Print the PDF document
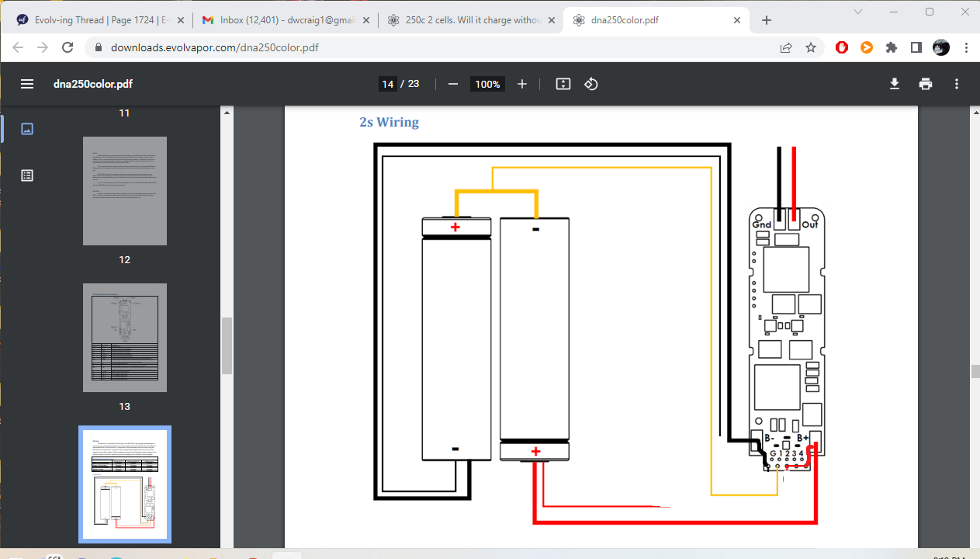980x559 pixels. click(926, 84)
